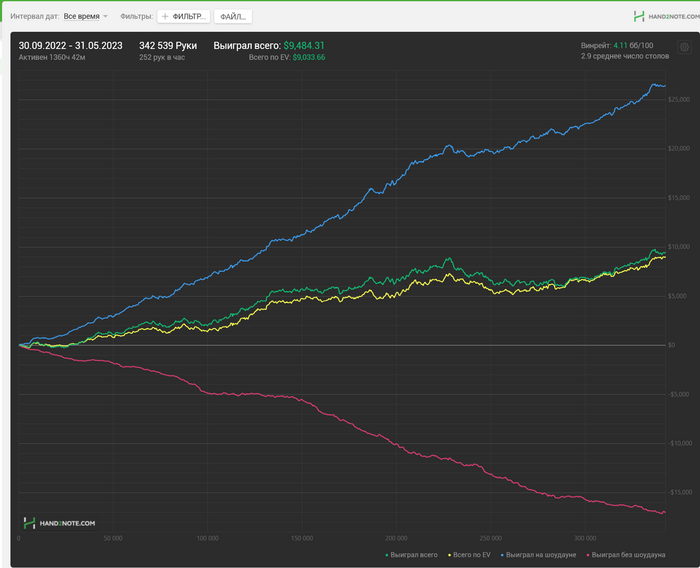Viewport: 700px width, 568px height.
Task: Click the '100 000' x-axis label
Action: click(x=208, y=538)
